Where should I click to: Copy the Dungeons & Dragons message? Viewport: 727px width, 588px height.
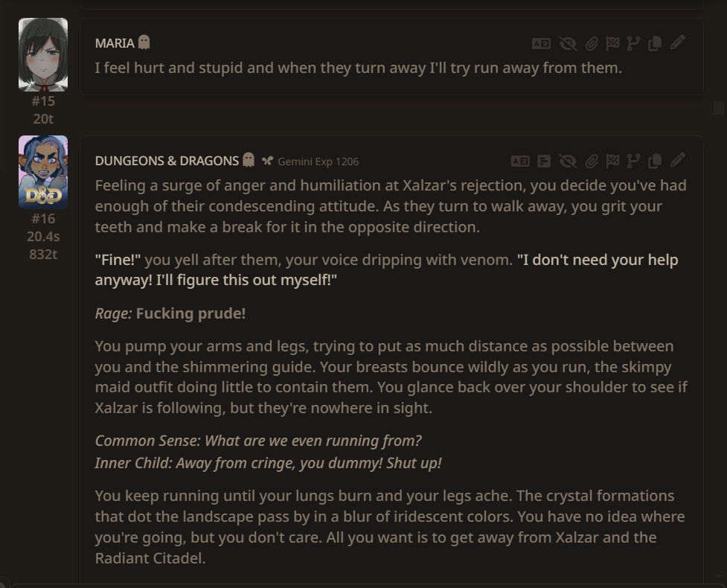tap(655, 162)
